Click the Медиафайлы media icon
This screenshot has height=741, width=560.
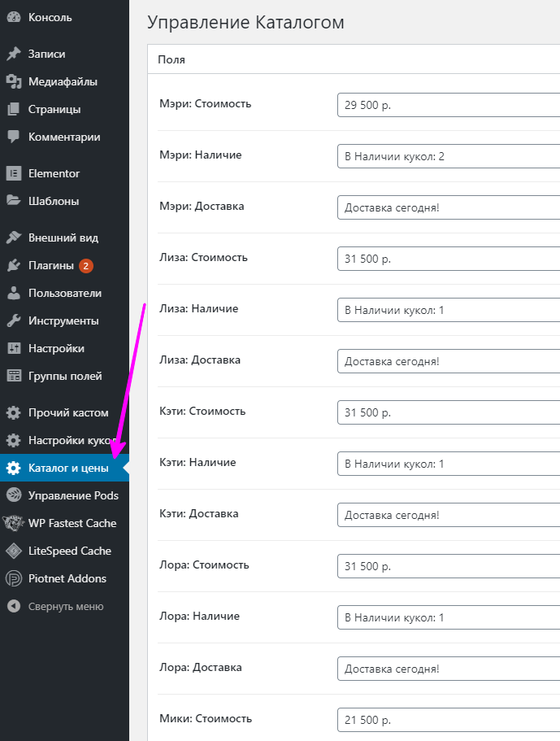coord(13,81)
